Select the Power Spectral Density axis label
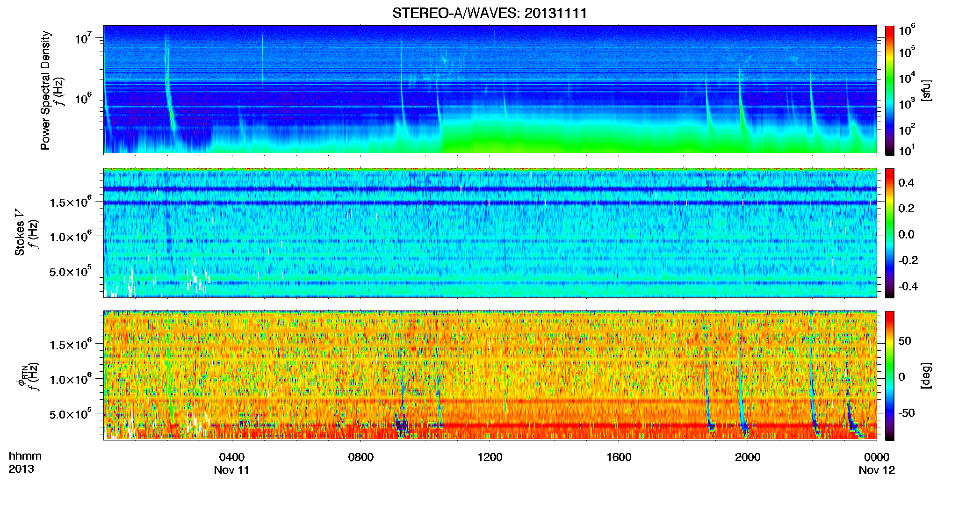The image size is (980, 505). [x=45, y=90]
